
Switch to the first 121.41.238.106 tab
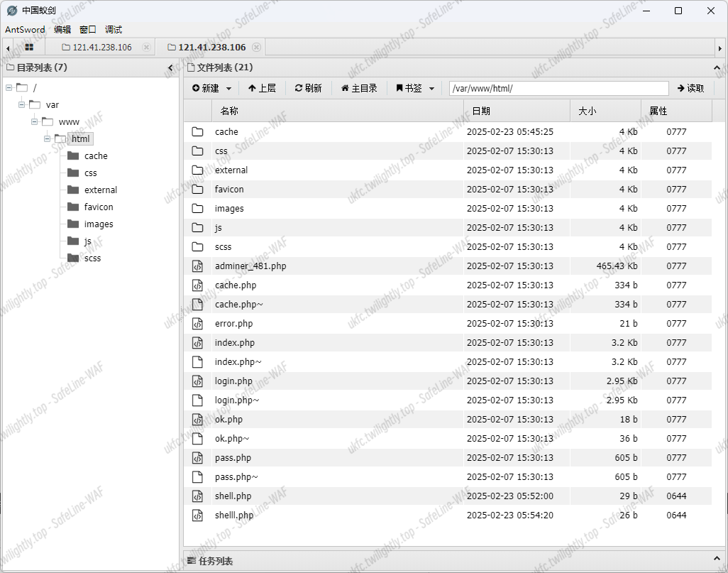click(x=101, y=48)
